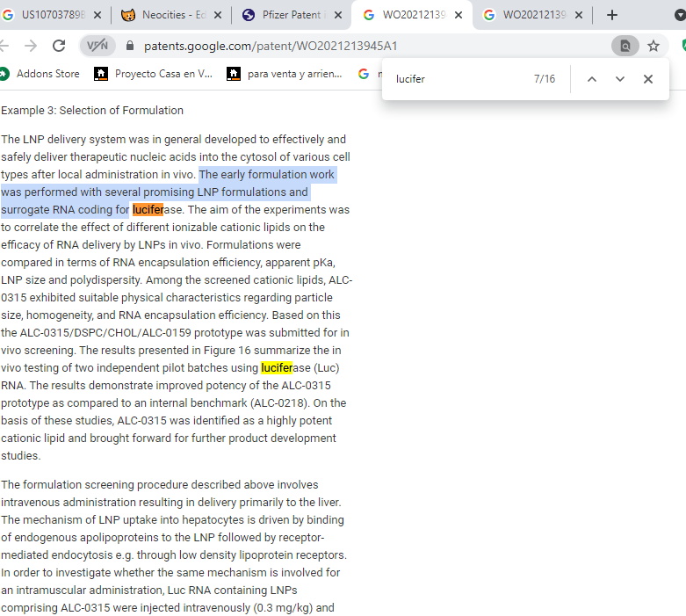Click the orange highlighted lucifer match
The height and width of the screenshot is (616, 686).
click(148, 210)
